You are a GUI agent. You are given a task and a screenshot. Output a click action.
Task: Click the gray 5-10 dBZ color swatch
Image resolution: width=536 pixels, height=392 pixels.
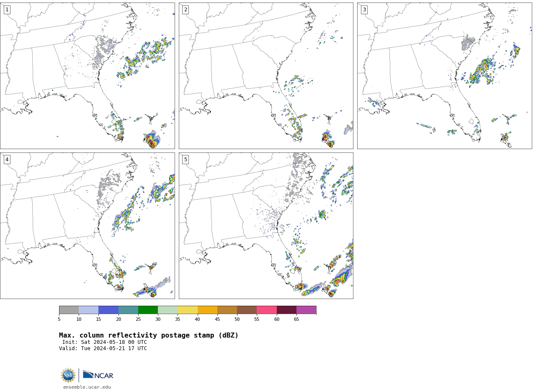(x=69, y=310)
